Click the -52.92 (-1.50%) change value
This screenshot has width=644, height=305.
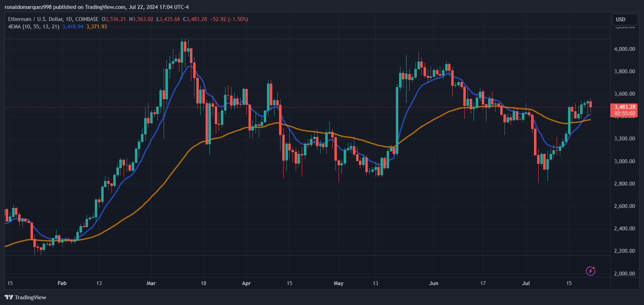tap(229, 19)
